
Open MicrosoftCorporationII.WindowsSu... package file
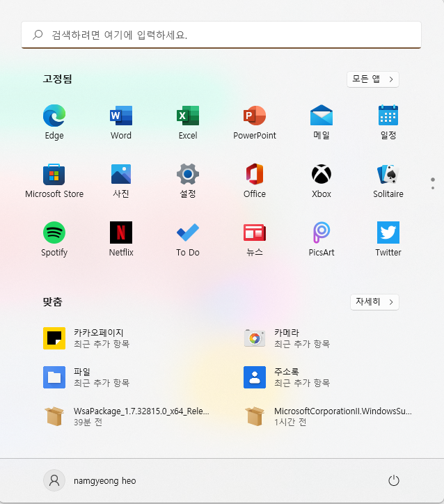tap(328, 416)
